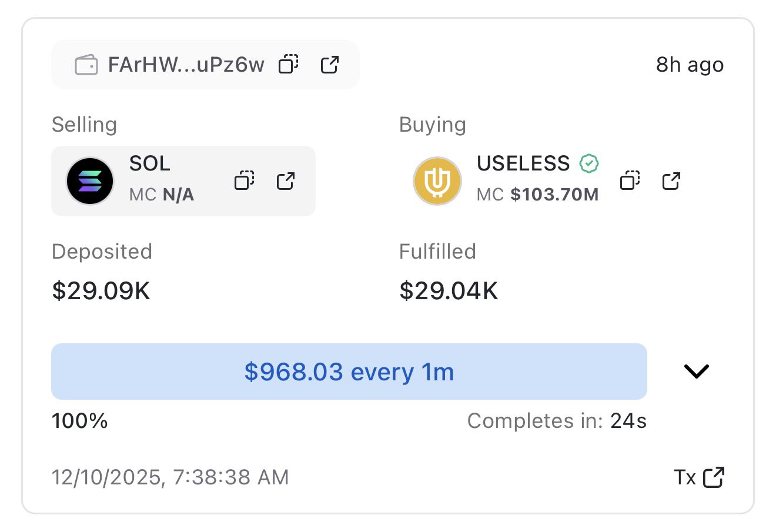Click the Fulfilled $29.04K amount
Screen dimensions: 776x532
pos(449,290)
